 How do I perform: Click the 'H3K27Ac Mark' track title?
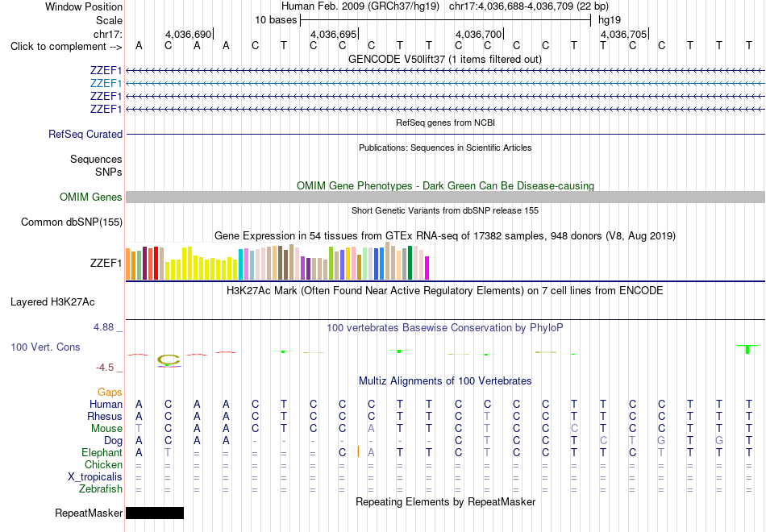[x=445, y=291]
